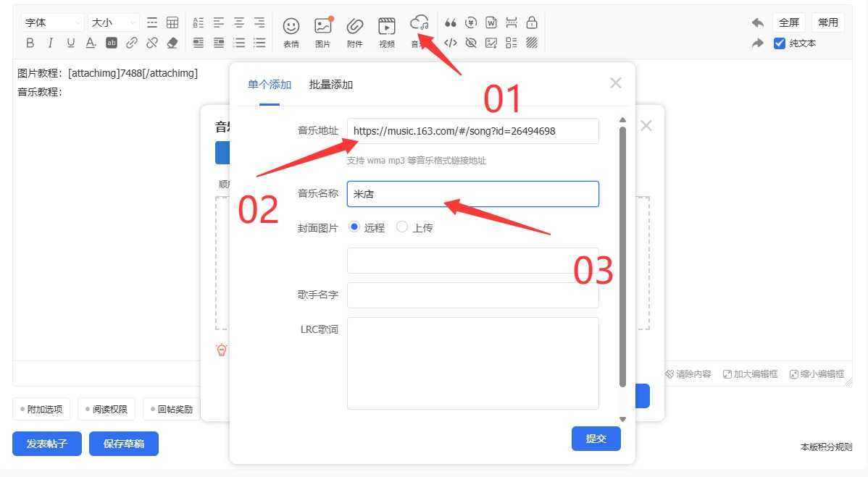Select the 上传 cover image radio
Screen dimensions: 868x477
tap(402, 227)
